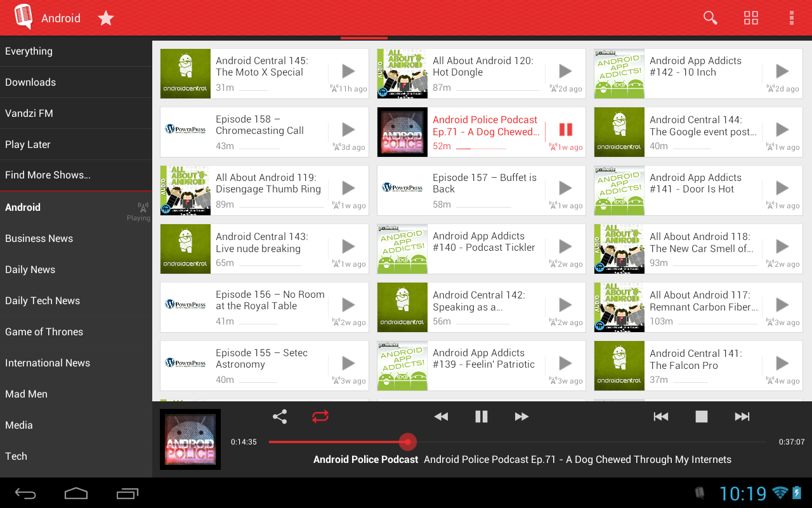Tap the Wi-Fi status icon

tap(780, 493)
